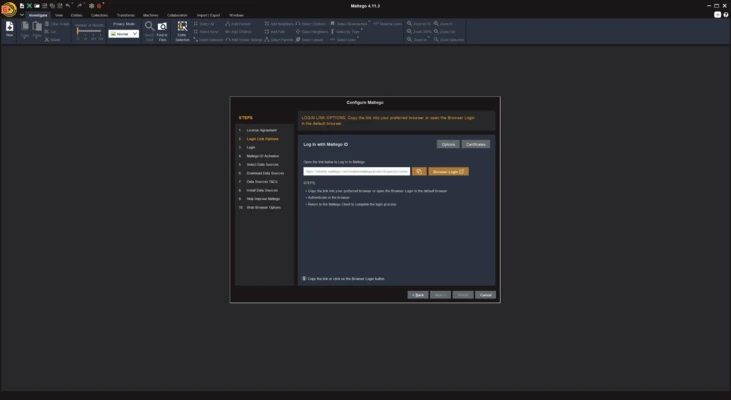Click Zoom Selection in the ribbon
Screen dimensions: 731x400
click(448, 40)
